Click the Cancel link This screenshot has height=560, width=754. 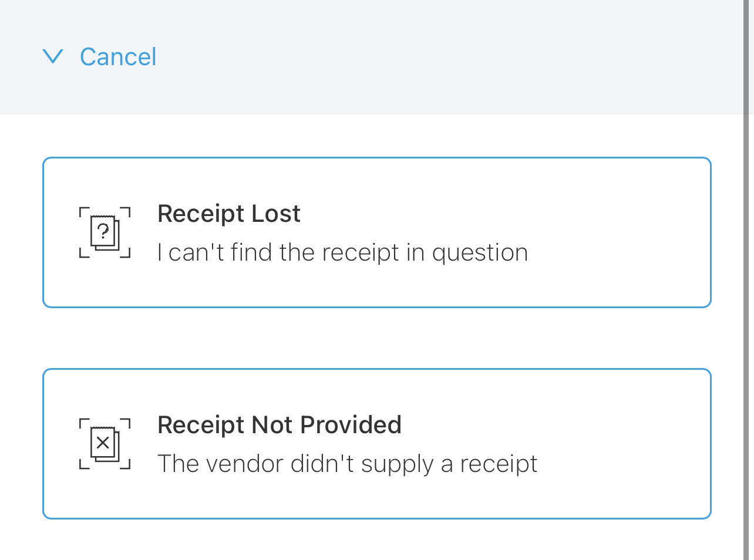pos(117,56)
